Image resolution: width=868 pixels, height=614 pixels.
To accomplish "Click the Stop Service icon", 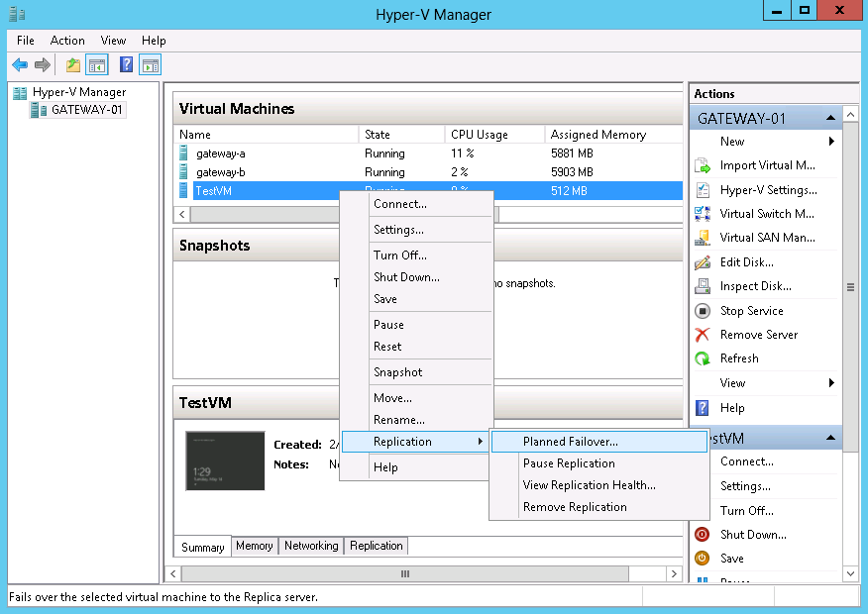I will (x=703, y=311).
